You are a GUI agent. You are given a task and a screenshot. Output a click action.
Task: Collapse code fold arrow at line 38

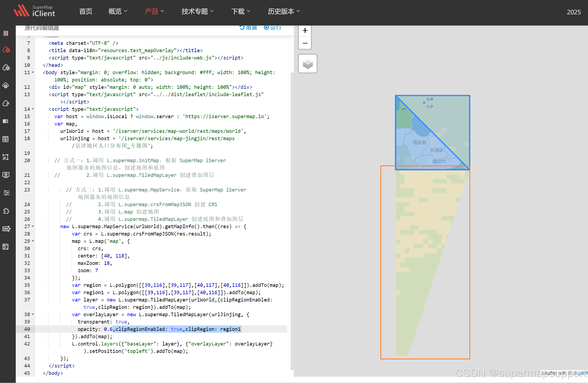coord(33,314)
